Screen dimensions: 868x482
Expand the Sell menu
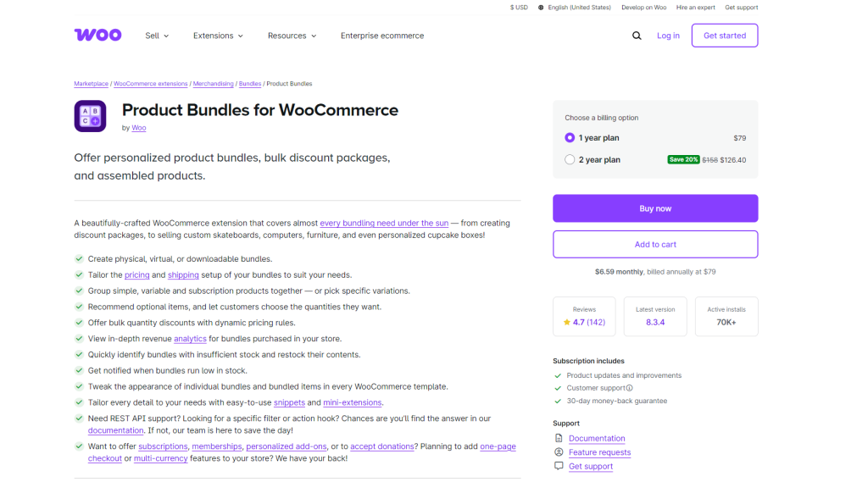coord(157,36)
